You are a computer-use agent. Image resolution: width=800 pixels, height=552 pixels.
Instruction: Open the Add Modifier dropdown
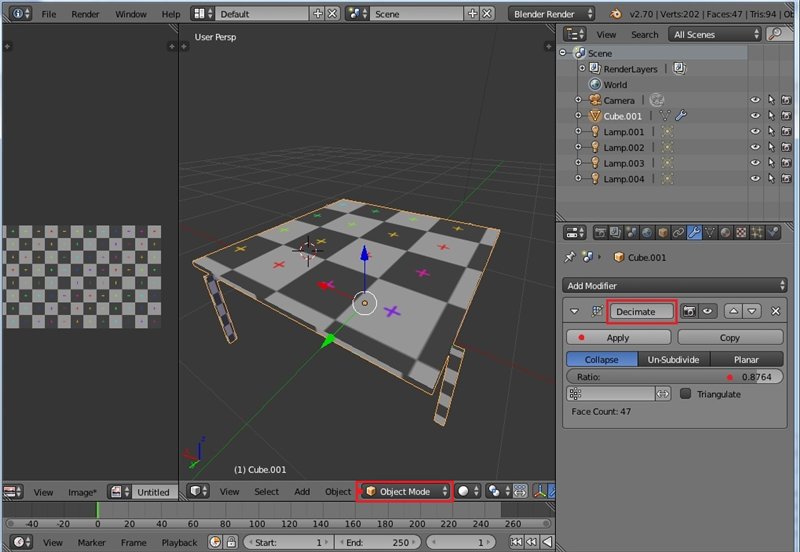click(676, 286)
